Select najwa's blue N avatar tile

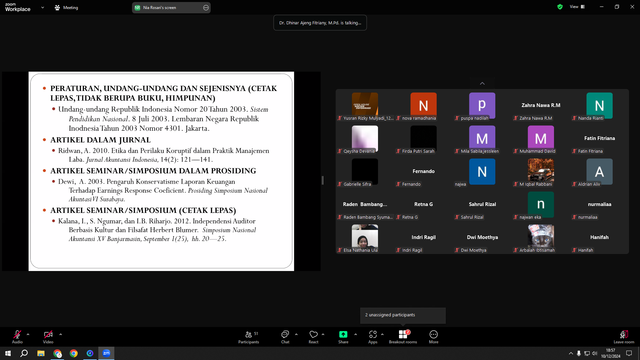click(x=482, y=172)
